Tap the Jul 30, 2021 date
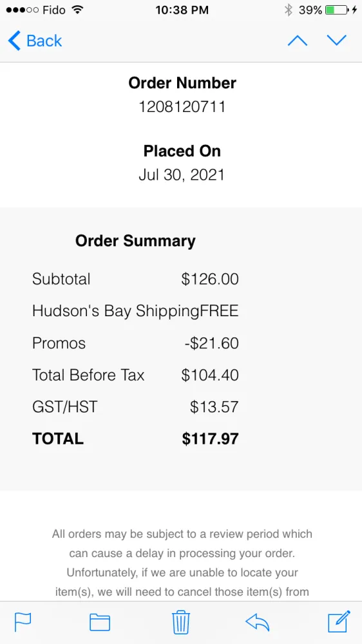Viewport: 362px width, 644px height. (182, 175)
